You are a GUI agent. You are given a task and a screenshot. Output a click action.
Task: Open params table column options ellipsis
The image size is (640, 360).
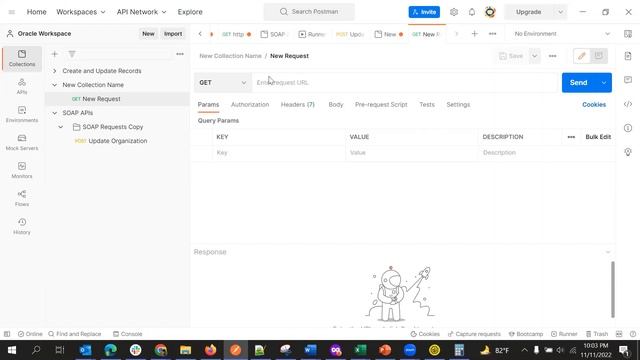point(571,137)
